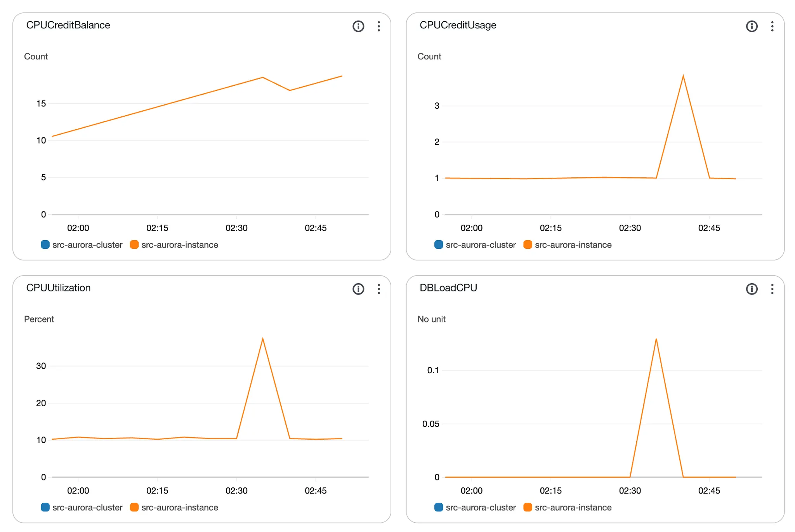
Task: Click blue src-aurora-cluster swatch in CPUUtilization legend
Action: pyautogui.click(x=45, y=507)
